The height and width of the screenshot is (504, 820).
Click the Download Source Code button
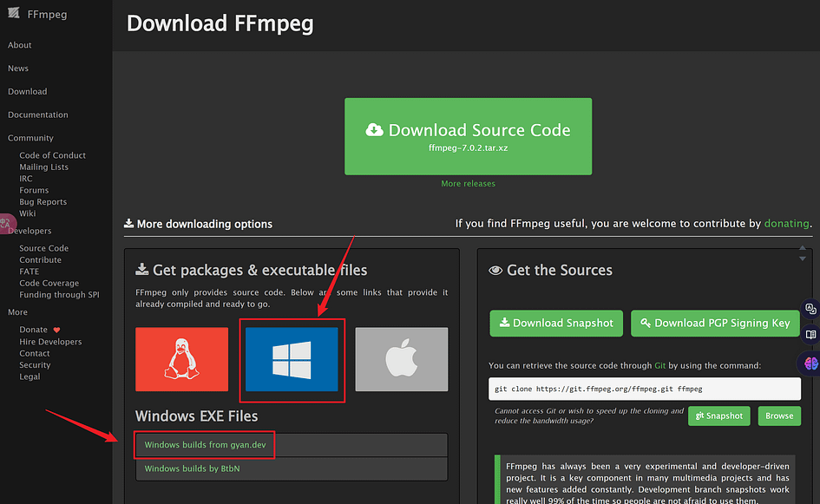(x=468, y=136)
